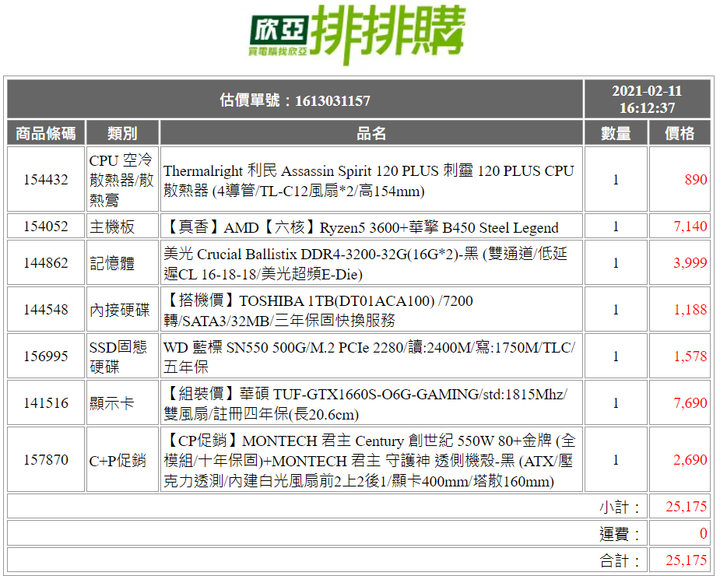Click the subtotal value in the 小計 row

686,506
